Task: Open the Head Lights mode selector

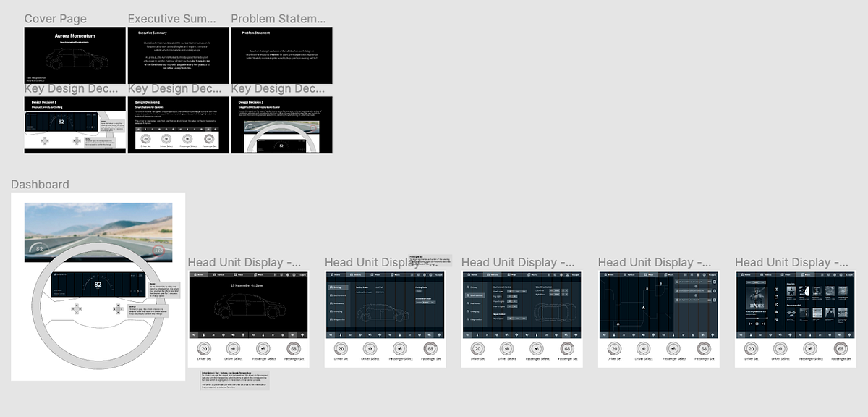Action: pos(516,291)
